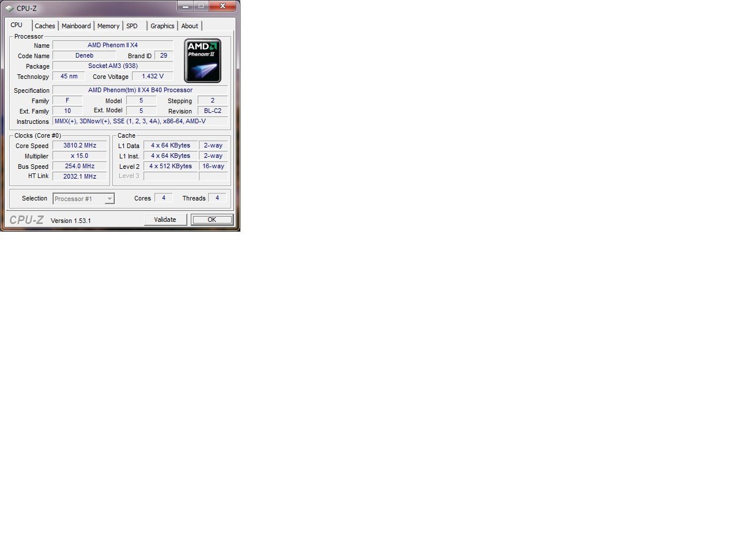747x560 pixels.
Task: Click the Validate button
Action: coord(165,220)
